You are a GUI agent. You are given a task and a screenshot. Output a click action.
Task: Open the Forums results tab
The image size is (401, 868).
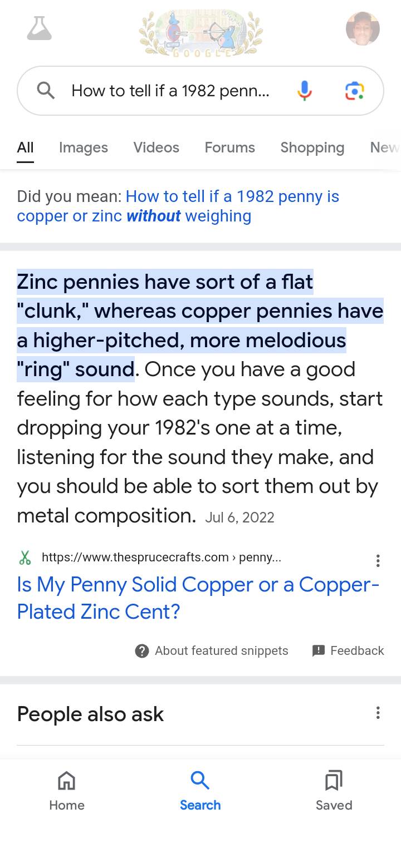click(x=229, y=147)
